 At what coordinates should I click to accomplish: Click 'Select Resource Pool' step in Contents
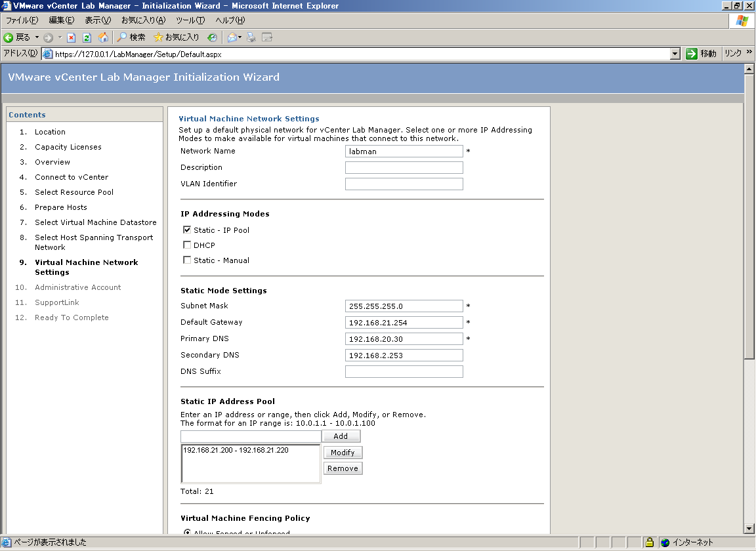pyautogui.click(x=74, y=192)
